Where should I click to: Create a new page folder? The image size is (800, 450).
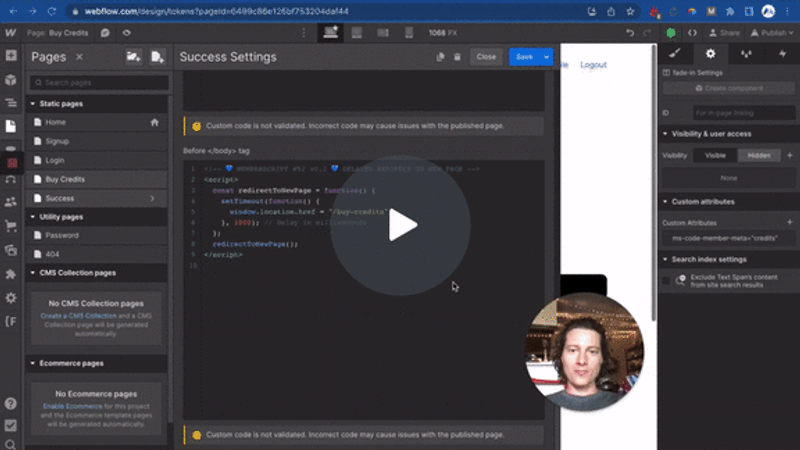(134, 57)
